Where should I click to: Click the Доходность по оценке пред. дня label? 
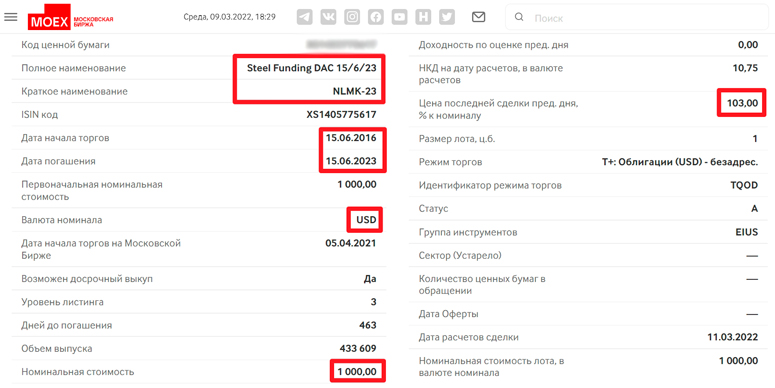[x=493, y=45]
